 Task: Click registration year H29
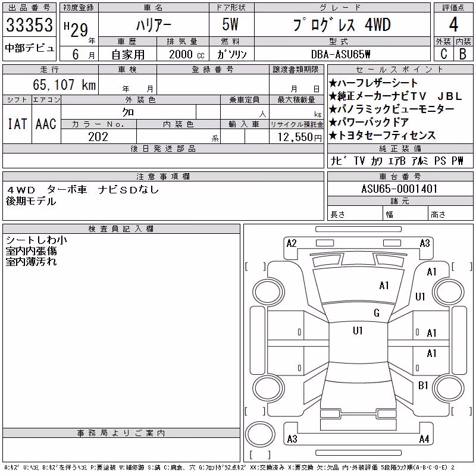(76, 29)
